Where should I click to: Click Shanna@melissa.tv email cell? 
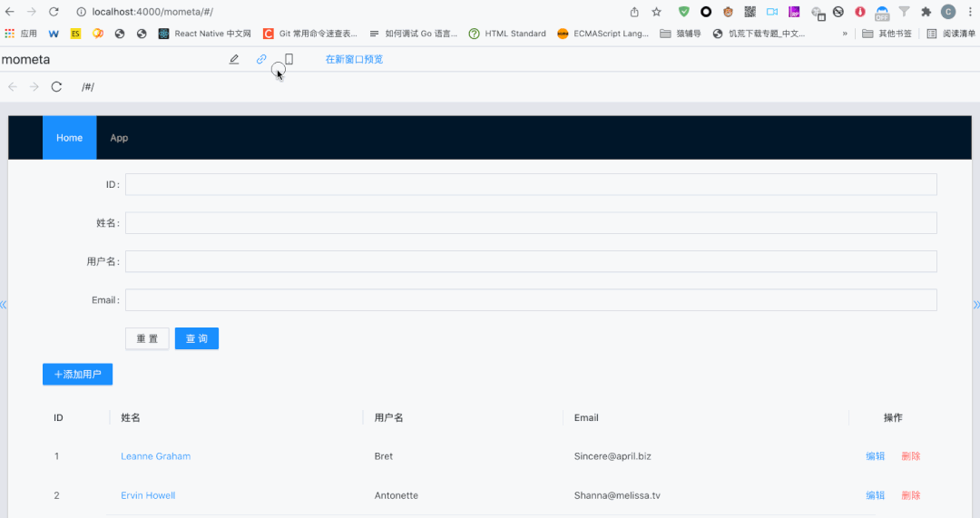pyautogui.click(x=617, y=495)
